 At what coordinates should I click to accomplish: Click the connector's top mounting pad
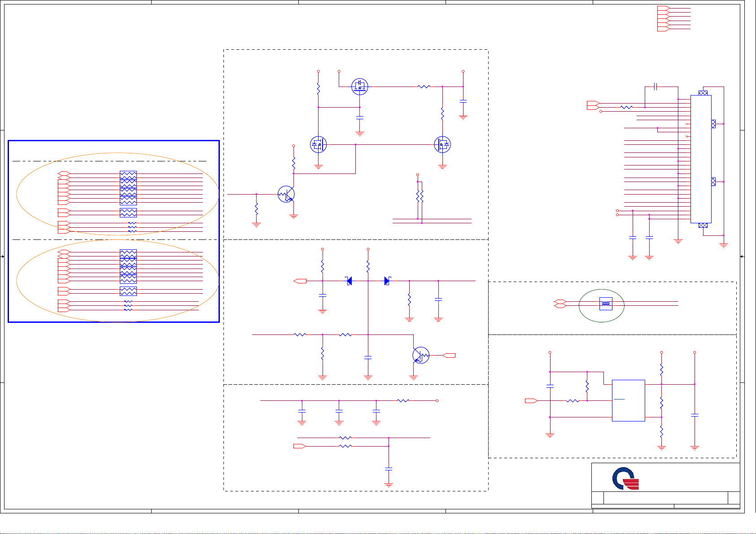[x=703, y=93]
